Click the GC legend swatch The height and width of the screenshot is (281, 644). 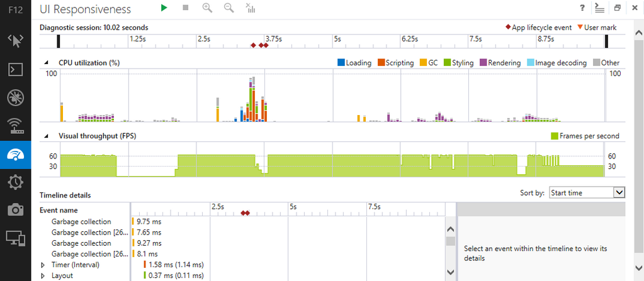point(423,63)
